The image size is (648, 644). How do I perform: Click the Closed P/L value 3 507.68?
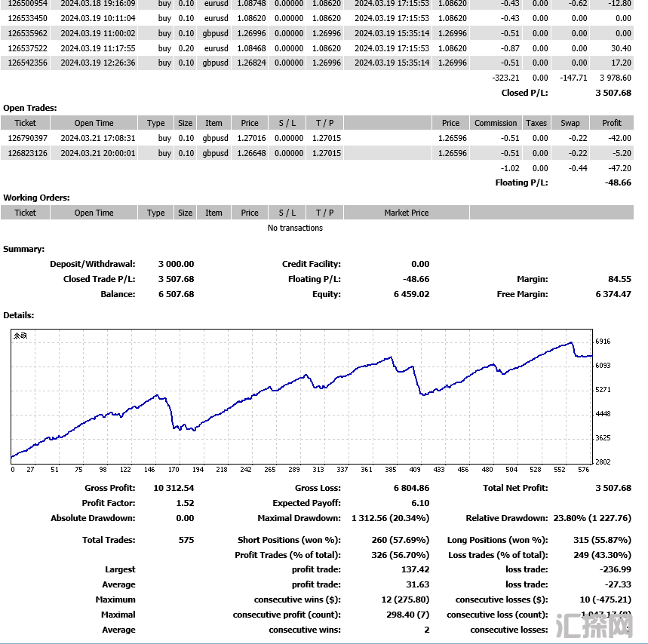point(613,93)
